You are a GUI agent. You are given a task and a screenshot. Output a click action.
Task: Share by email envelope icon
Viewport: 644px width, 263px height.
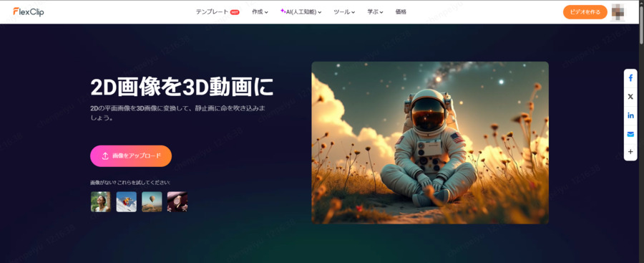630,134
